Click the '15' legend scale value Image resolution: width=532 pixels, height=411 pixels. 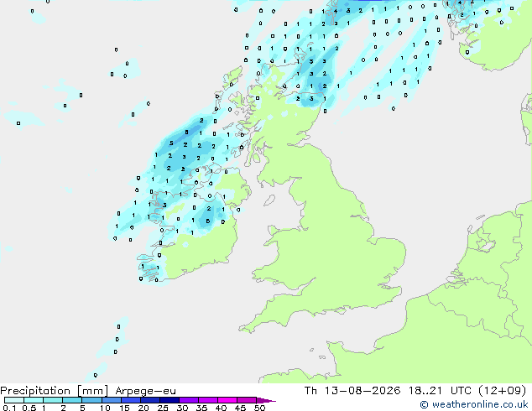[x=124, y=408]
